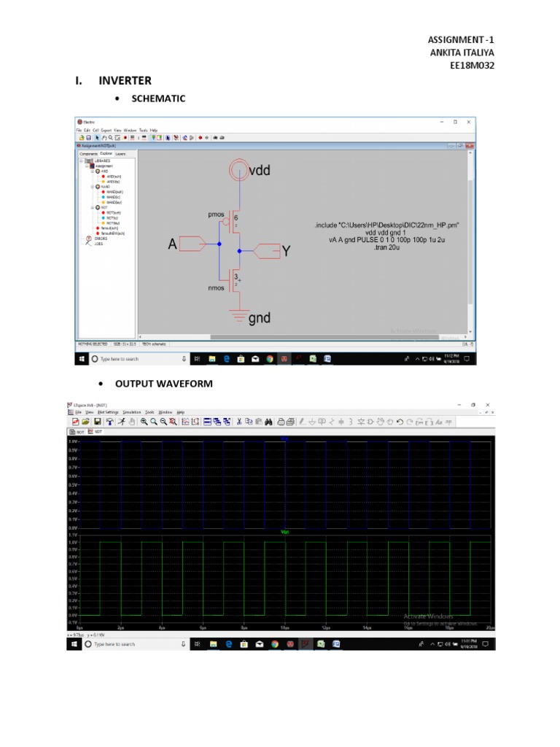Collapse AND cell group in explorer
The width and height of the screenshot is (560, 747).
click(93, 171)
